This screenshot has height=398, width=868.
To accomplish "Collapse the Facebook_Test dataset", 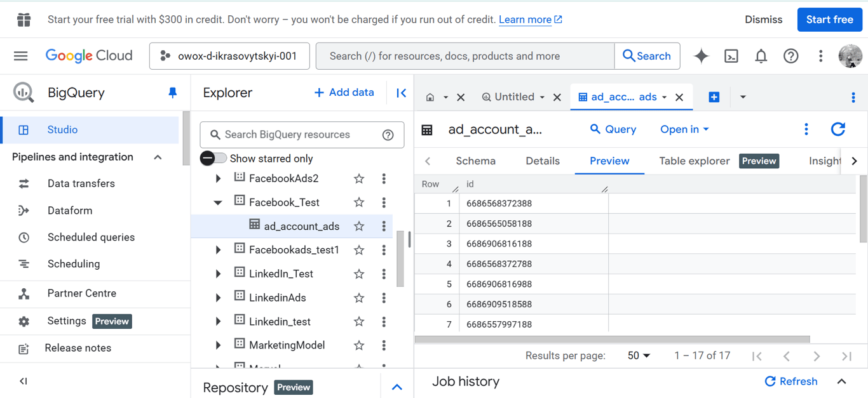I will tap(218, 202).
